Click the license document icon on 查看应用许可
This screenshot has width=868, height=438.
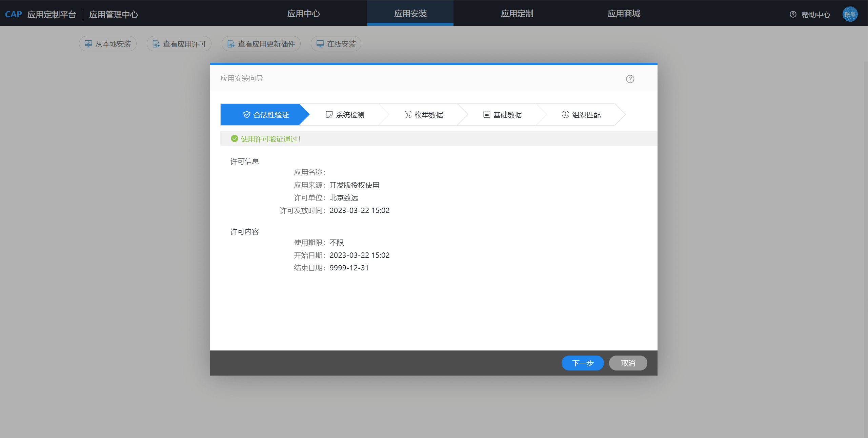tap(156, 44)
